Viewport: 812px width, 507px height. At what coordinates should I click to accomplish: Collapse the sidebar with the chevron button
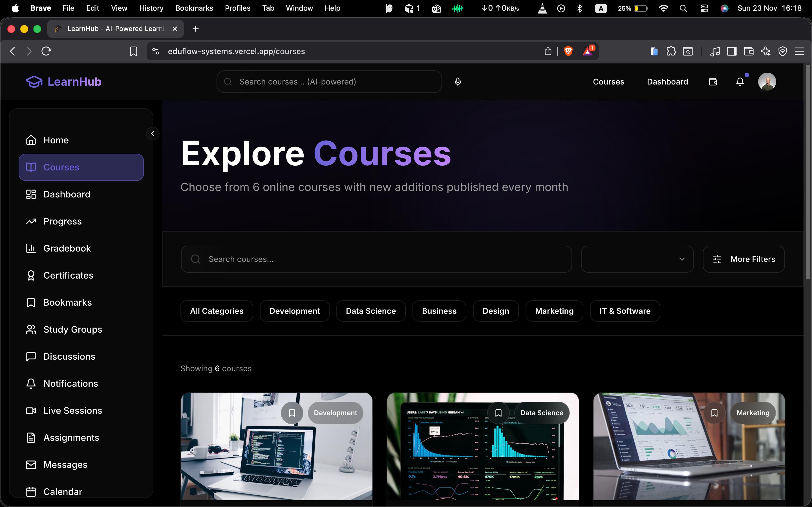click(153, 134)
